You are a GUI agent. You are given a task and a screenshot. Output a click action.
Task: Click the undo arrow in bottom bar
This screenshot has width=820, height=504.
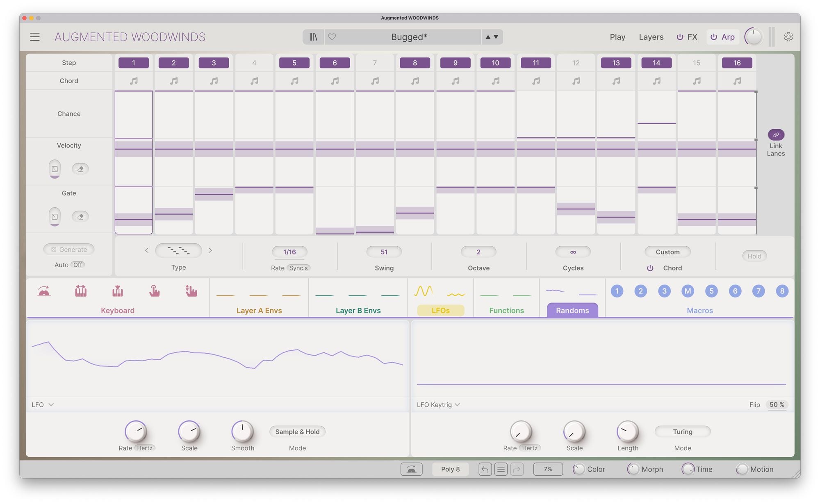485,469
